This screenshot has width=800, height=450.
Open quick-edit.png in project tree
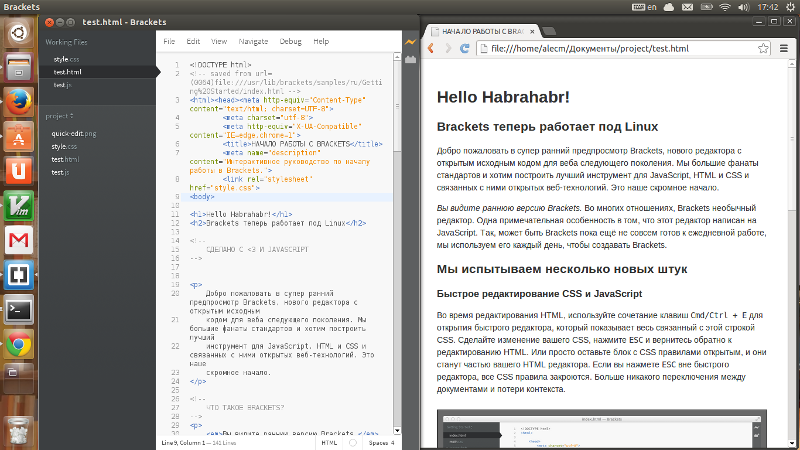point(73,134)
